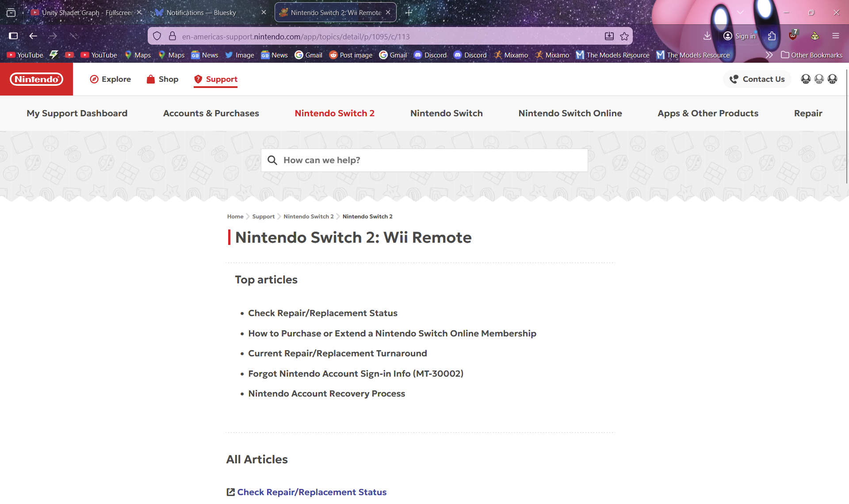Select Nintendo Switch Online menu item
The width and height of the screenshot is (849, 504).
[570, 113]
